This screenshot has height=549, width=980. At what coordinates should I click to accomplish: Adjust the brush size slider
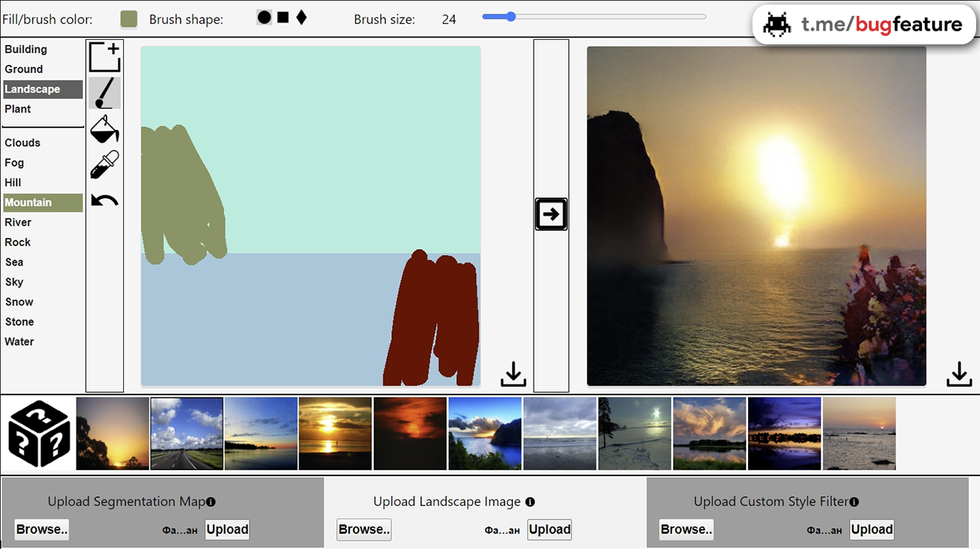[x=594, y=16]
